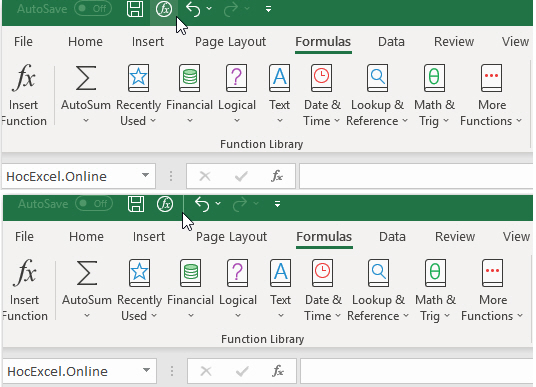Open Text functions in bottom ribbon
Image resolution: width=536 pixels, height=387 pixels.
[x=280, y=290]
